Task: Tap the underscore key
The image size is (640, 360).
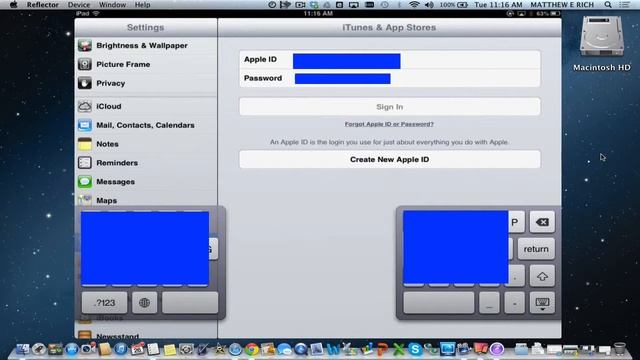Action: (x=489, y=303)
